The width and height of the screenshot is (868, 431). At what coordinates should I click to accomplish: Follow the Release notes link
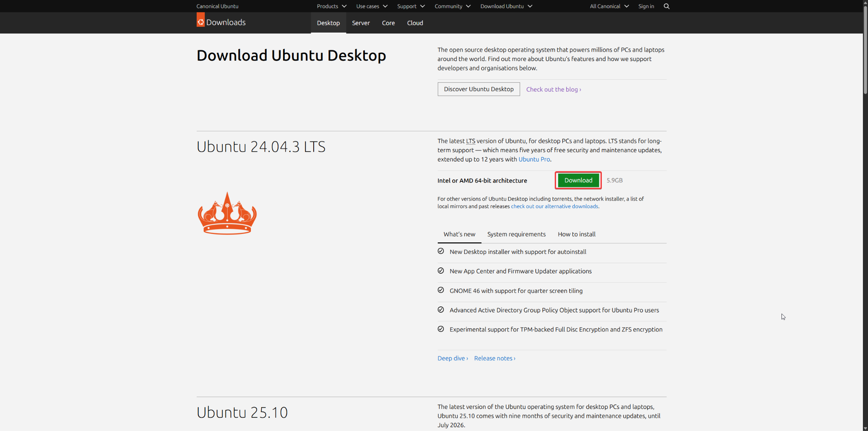click(494, 359)
